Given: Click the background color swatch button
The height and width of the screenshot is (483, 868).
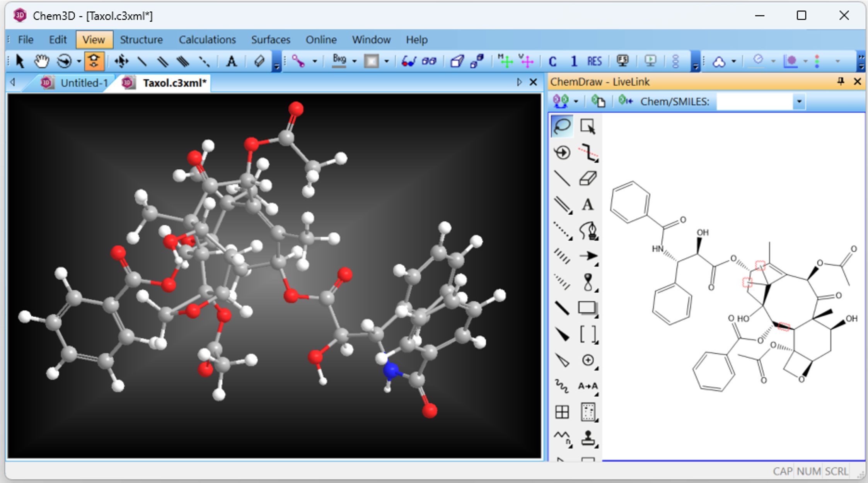Looking at the screenshot, I should 372,61.
